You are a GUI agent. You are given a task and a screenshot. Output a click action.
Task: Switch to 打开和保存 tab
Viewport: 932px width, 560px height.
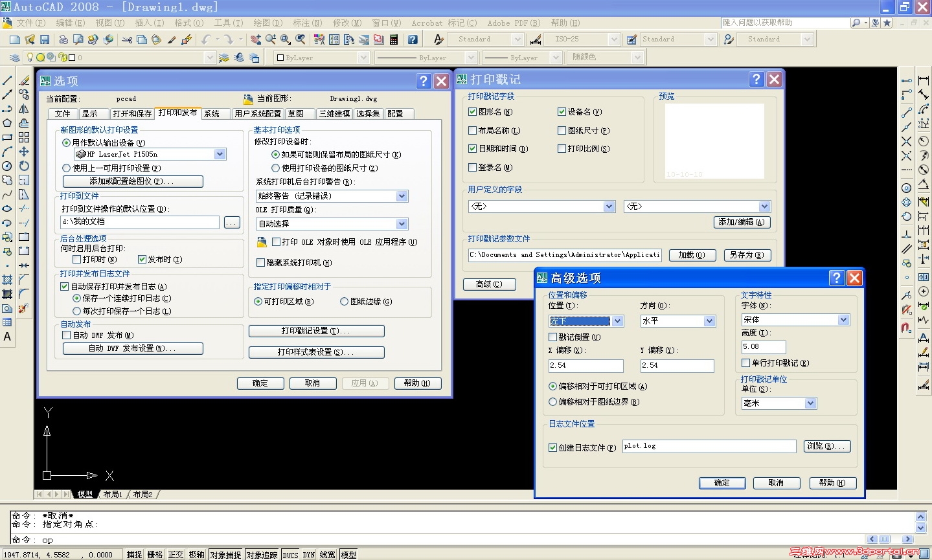pyautogui.click(x=132, y=114)
